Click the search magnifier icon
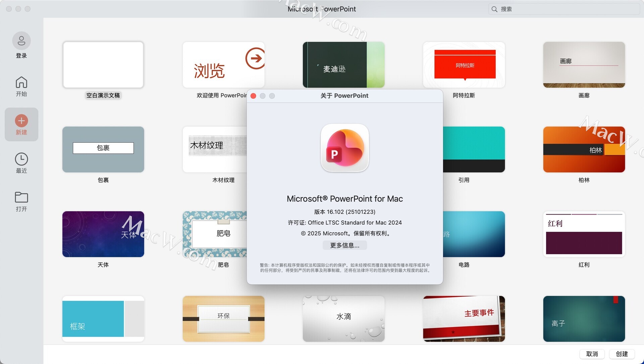 pos(494,9)
